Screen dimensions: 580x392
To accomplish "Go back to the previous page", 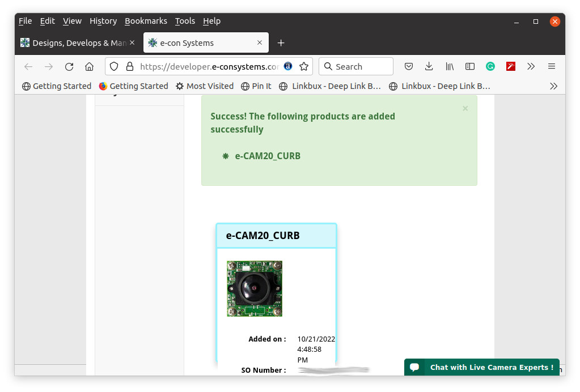I will point(28,66).
